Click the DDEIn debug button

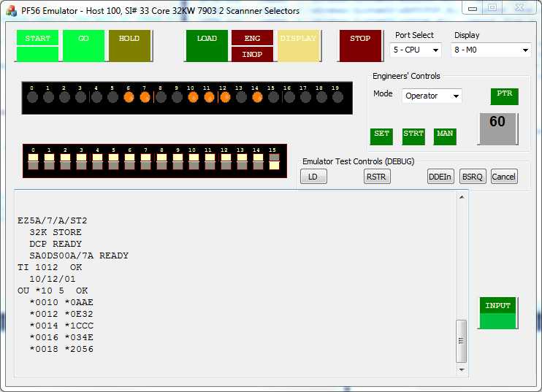pos(440,177)
